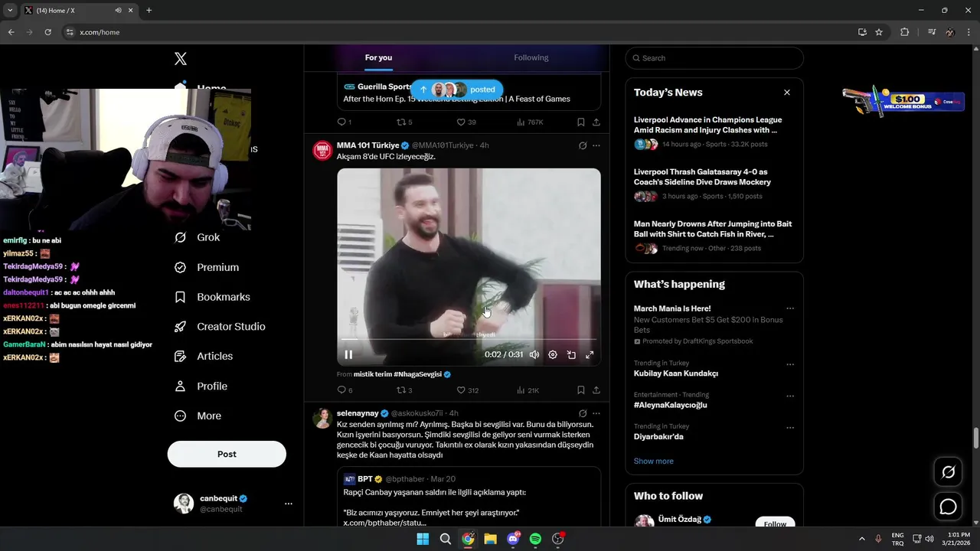Screen dimensions: 980x551
Task: Seek on the video progress bar
Action: (469, 339)
